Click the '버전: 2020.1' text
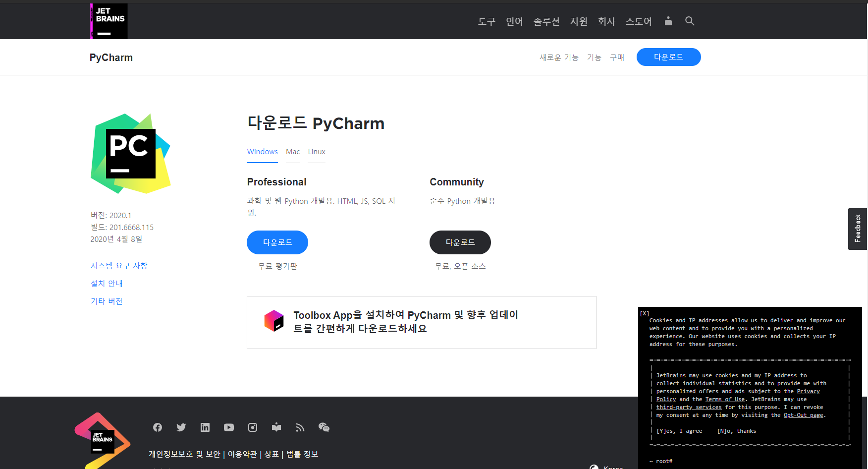The width and height of the screenshot is (868, 469). (111, 215)
